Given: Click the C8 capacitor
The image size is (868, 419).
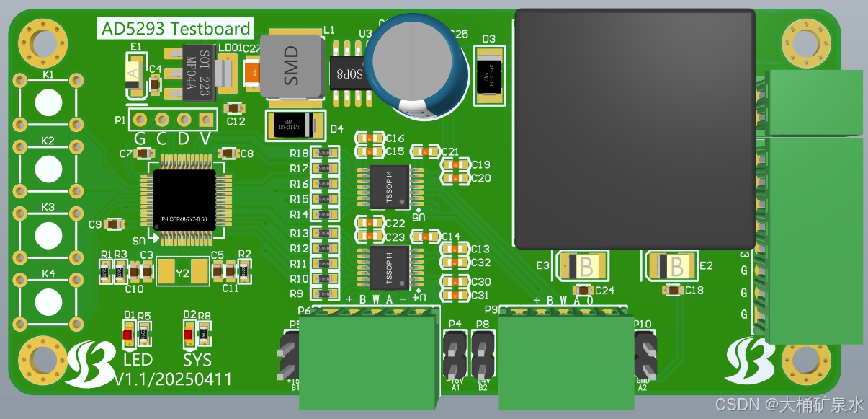Looking at the screenshot, I should pos(229,153).
